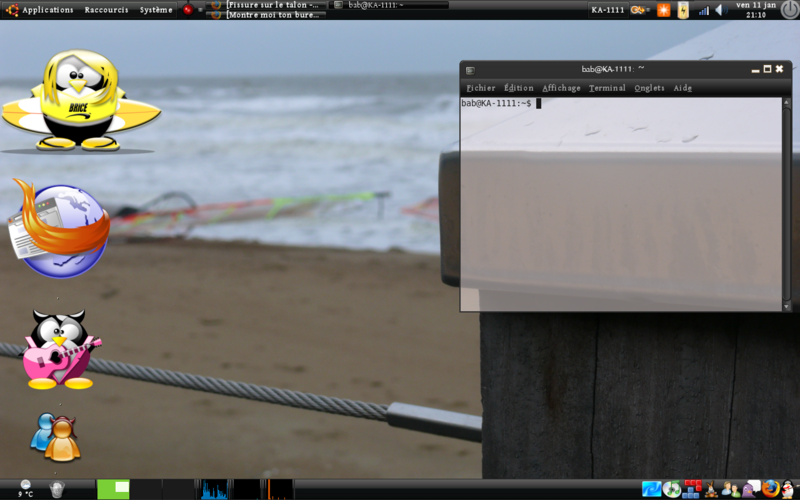
Task: Open the messenger buddies desktop icon
Action: point(55,438)
